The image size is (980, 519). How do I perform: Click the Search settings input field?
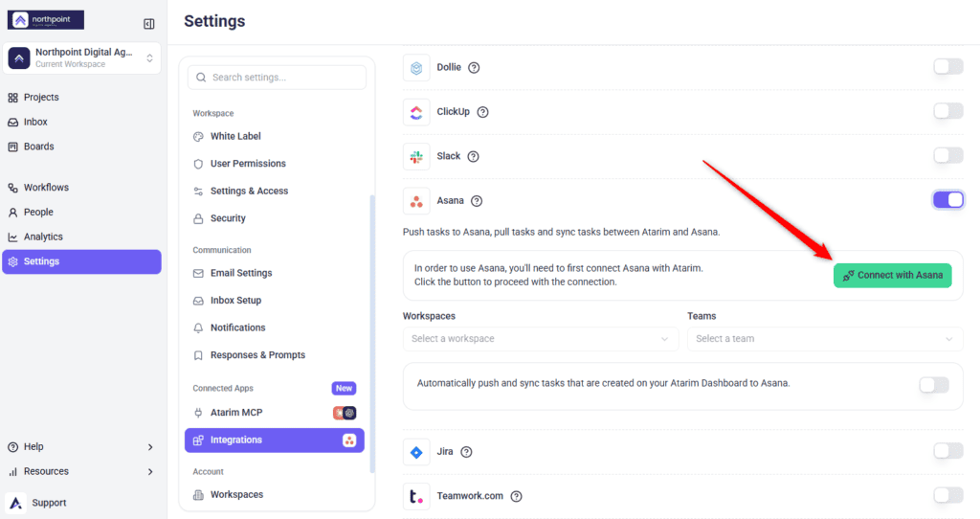(277, 78)
